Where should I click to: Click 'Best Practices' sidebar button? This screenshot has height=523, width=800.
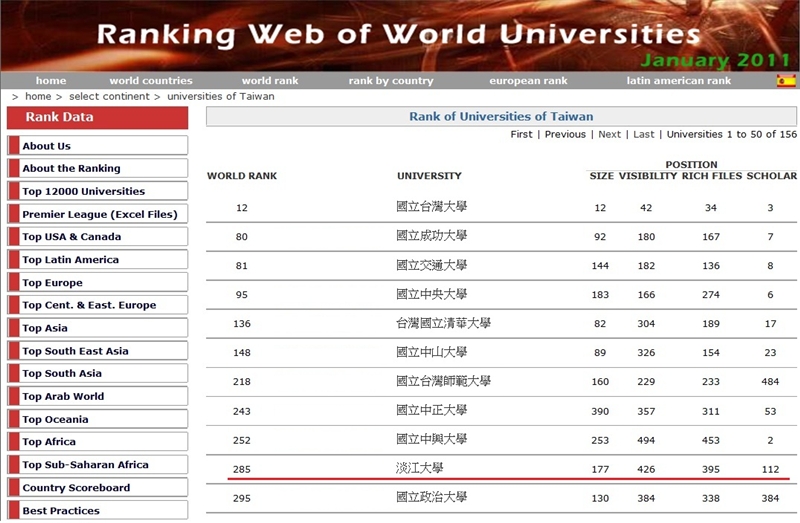point(61,511)
